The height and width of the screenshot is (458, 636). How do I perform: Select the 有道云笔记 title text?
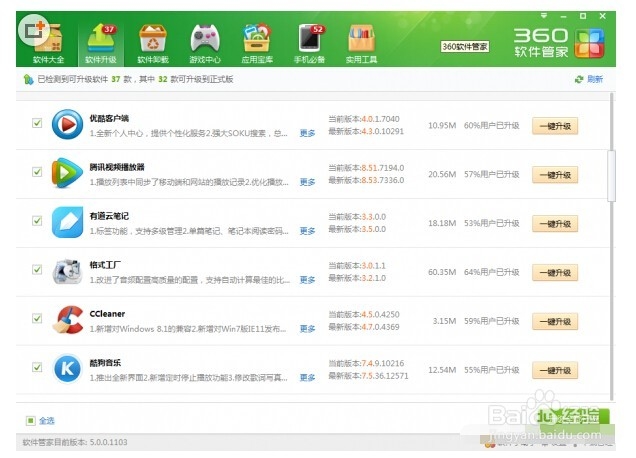point(109,216)
